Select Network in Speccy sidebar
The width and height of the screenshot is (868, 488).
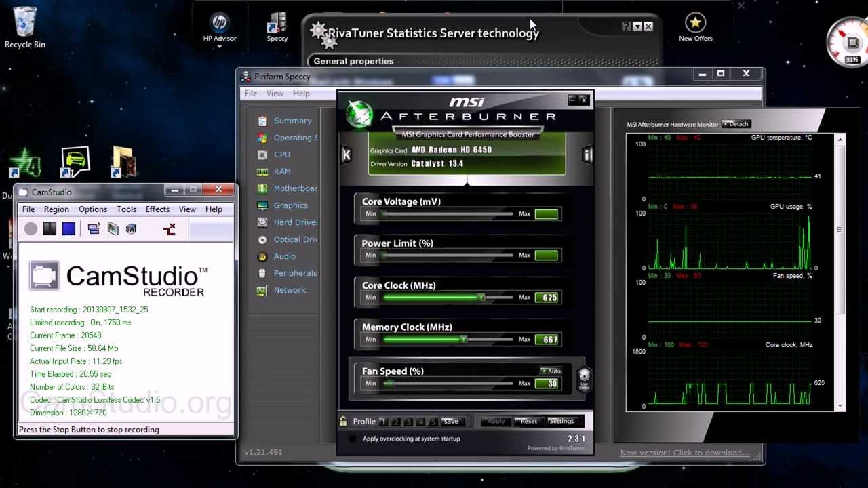click(281, 290)
